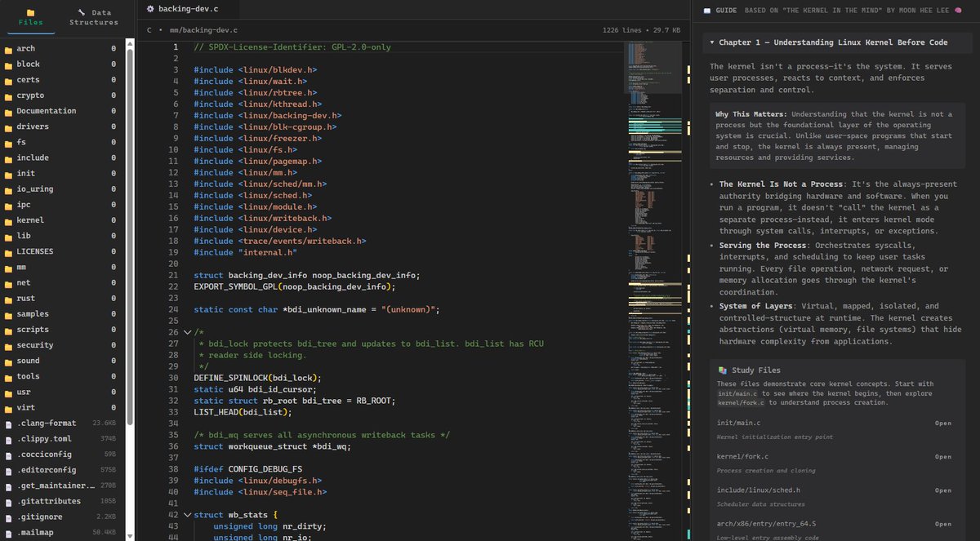Open the certs folder icon
The width and height of the screenshot is (980, 541).
(x=8, y=80)
